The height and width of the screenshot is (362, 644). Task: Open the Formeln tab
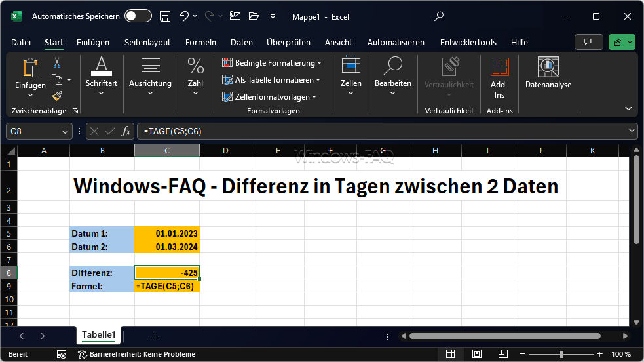click(x=200, y=43)
